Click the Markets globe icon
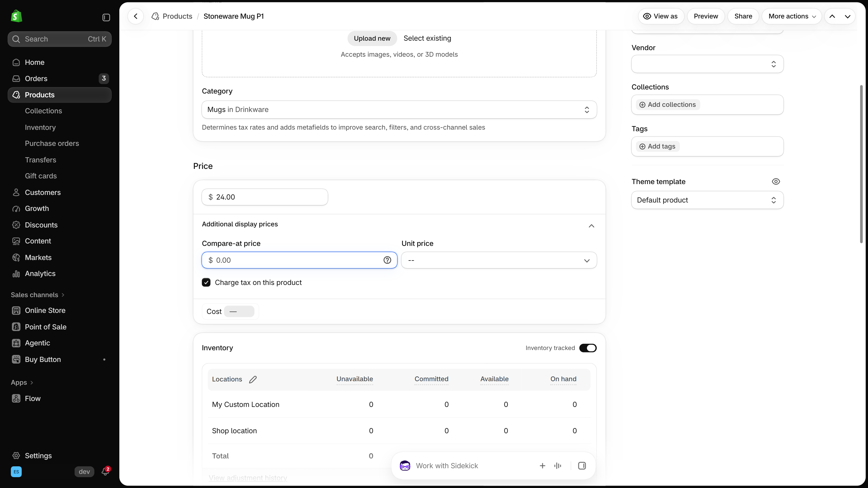 16,258
